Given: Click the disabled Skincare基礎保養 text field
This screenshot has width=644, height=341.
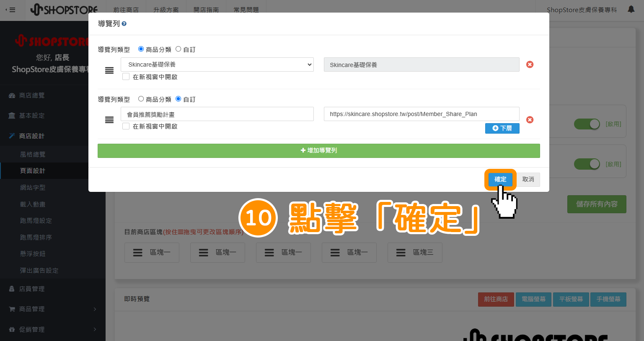Looking at the screenshot, I should click(x=422, y=65).
